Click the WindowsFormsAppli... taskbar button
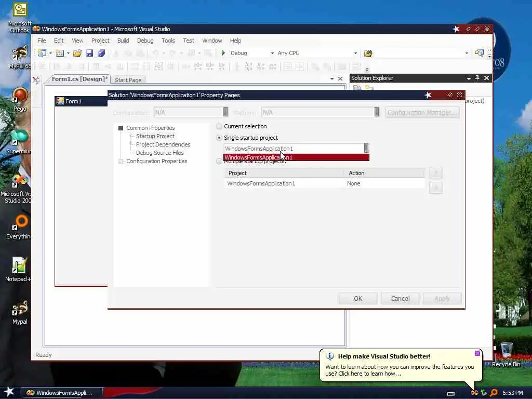This screenshot has height=399, width=532. (x=62, y=393)
